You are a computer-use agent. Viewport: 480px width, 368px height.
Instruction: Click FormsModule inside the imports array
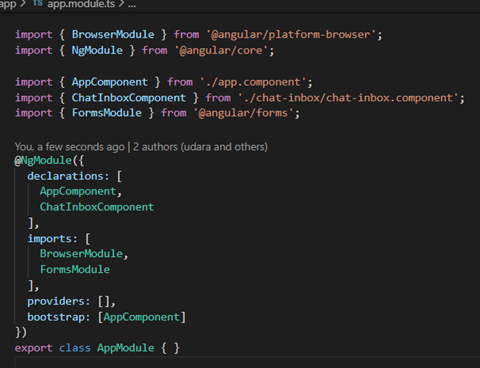point(75,270)
